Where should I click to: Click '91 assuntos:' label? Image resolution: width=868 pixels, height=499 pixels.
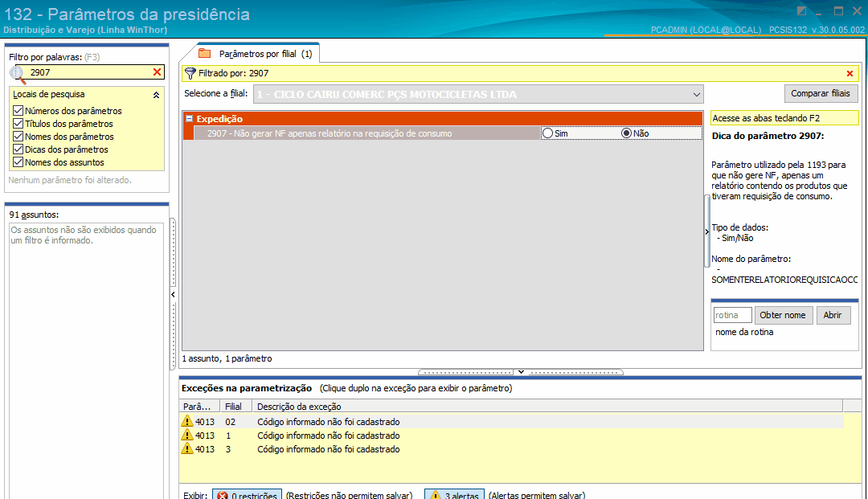(x=34, y=215)
